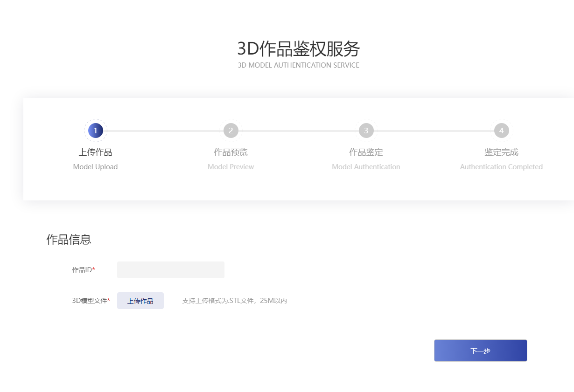Click the 上传作品 upload button
574x392 pixels.
click(140, 301)
